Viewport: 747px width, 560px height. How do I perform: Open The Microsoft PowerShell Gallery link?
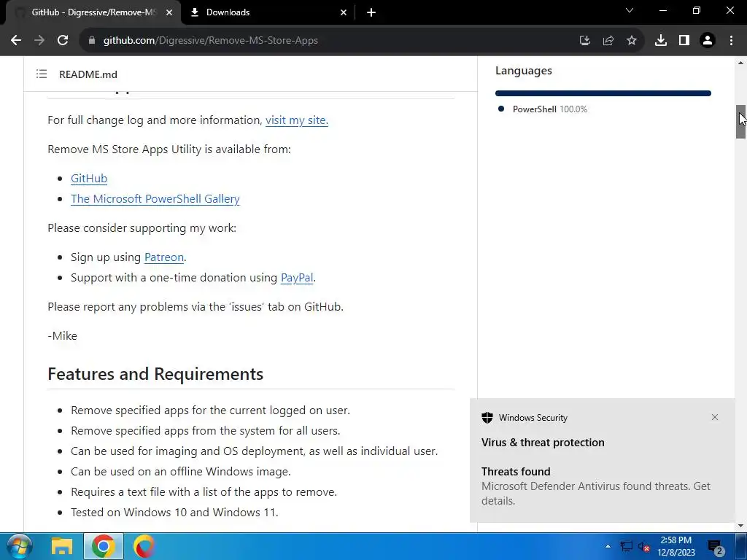[x=155, y=198]
